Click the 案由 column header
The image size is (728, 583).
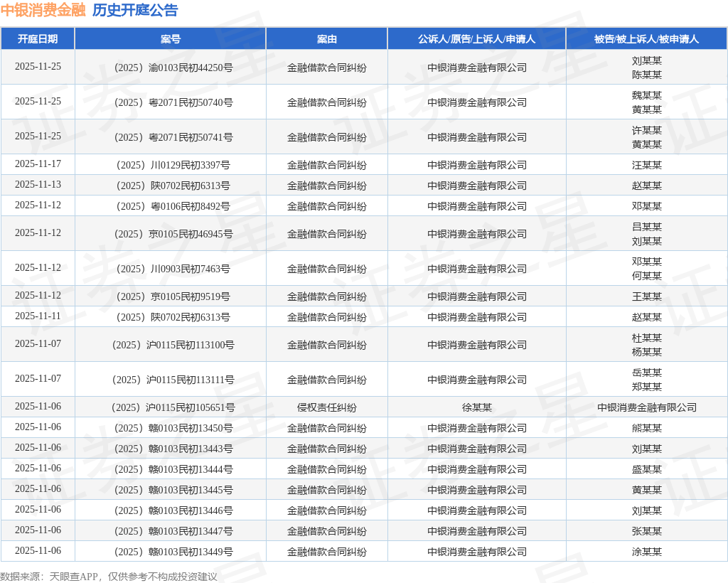327,39
